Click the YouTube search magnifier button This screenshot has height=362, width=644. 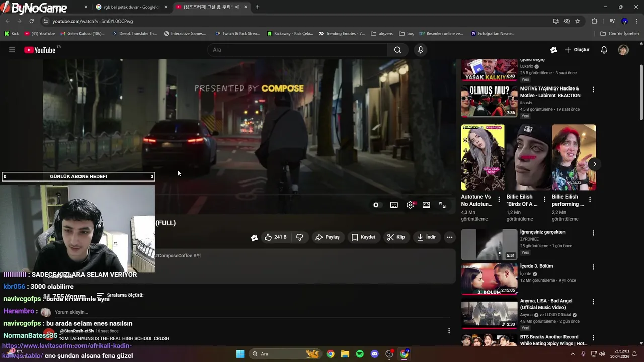[x=398, y=50]
